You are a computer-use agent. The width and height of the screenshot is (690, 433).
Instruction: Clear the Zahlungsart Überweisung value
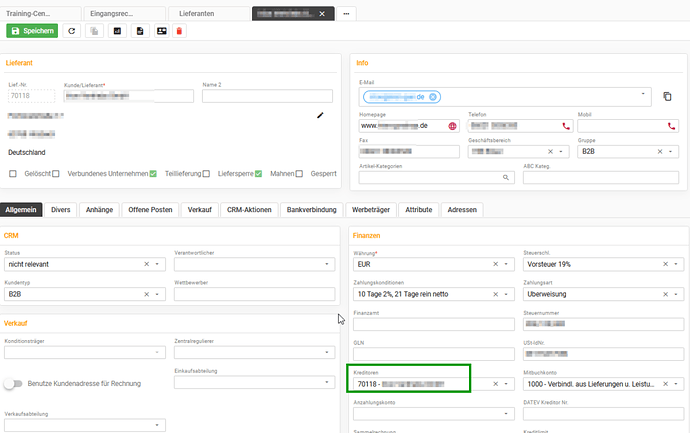pos(665,294)
